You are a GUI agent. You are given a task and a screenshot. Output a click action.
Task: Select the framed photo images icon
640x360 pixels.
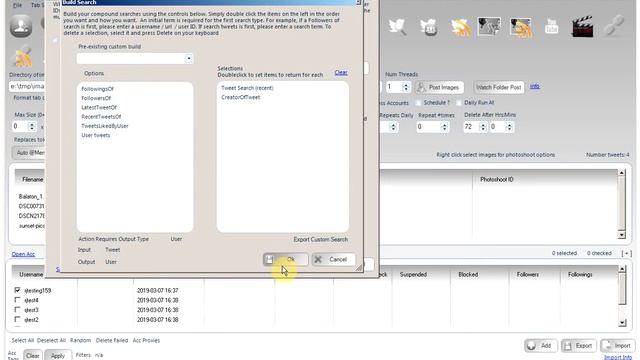(x=489, y=27)
